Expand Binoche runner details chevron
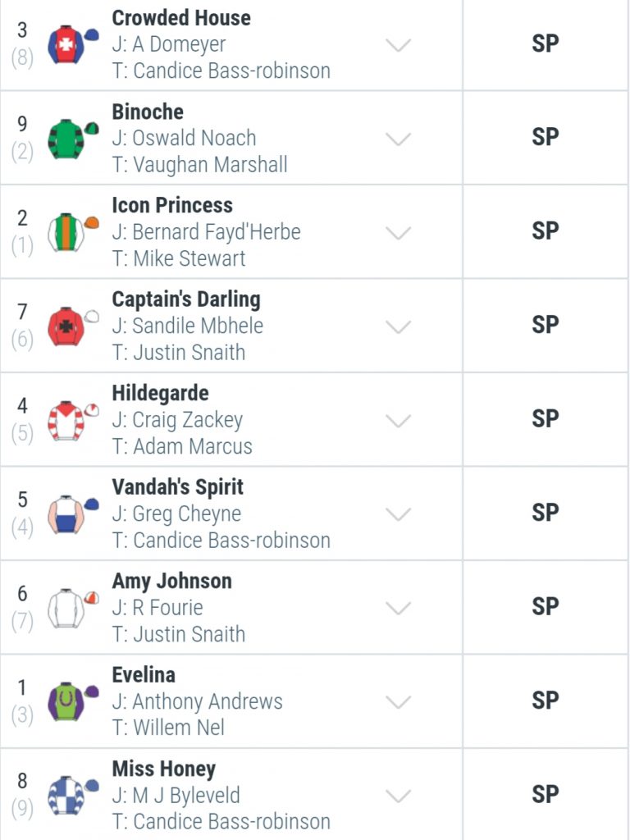This screenshot has height=840, width=630. click(398, 139)
